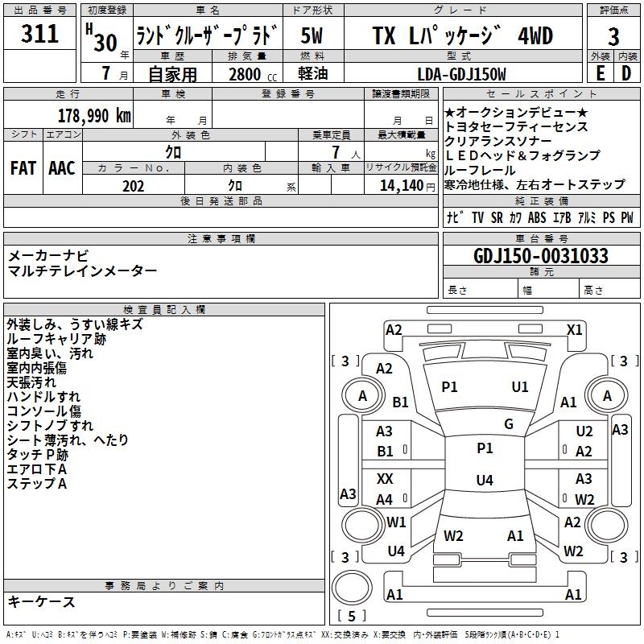Click the シート薄汚れ、へたり inspector note

[x=68, y=440]
